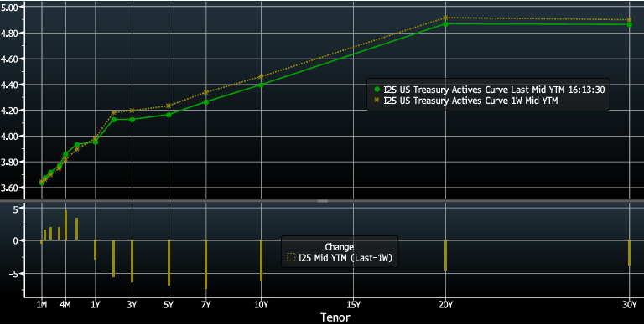The height and width of the screenshot is (325, 644).
Task: Click the change bar at the 30Y tenor
Action: click(x=630, y=253)
